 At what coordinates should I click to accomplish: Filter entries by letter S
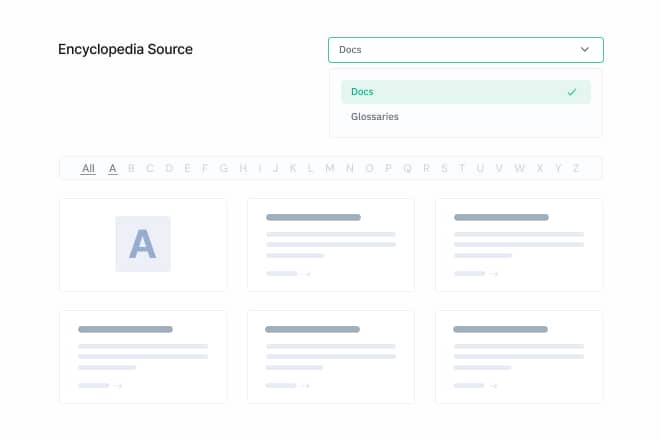(444, 168)
